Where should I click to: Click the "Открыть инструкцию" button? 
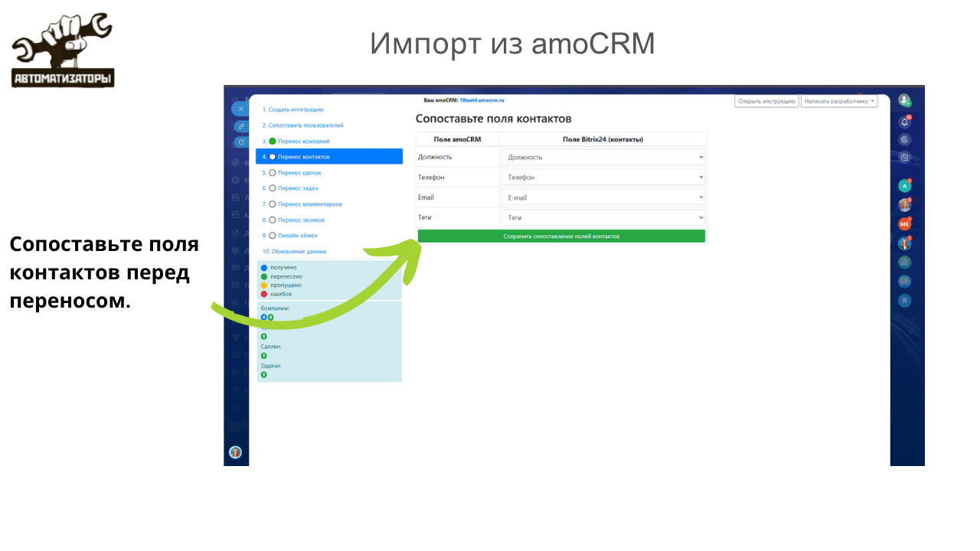coord(767,101)
